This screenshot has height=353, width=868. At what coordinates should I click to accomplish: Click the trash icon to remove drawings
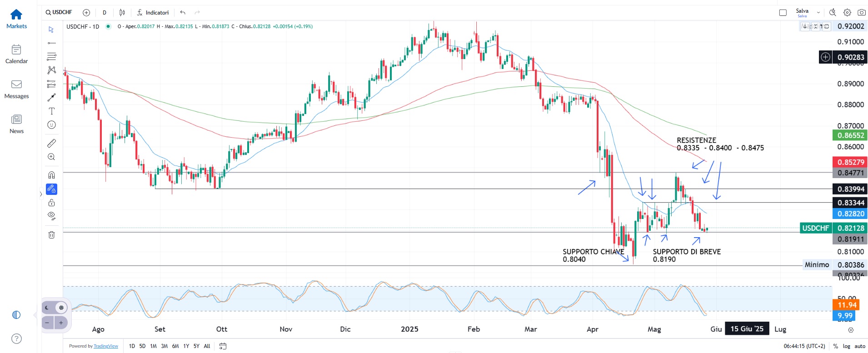[x=52, y=235]
